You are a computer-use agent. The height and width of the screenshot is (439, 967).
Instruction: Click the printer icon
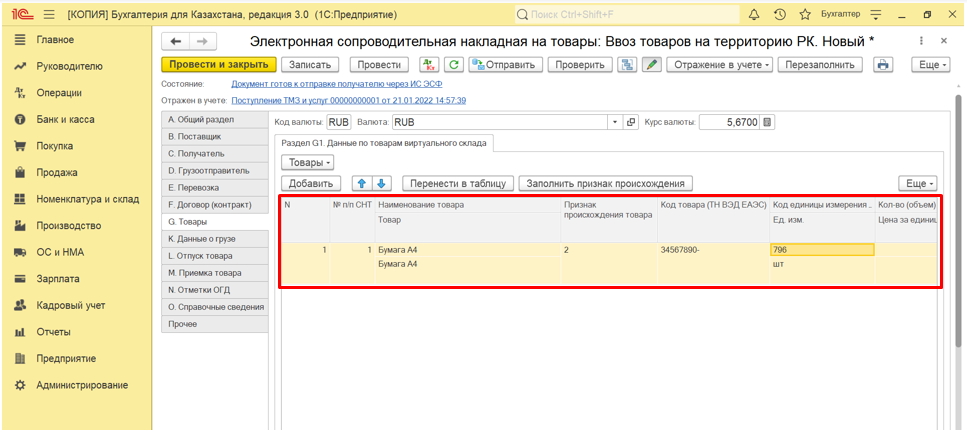tap(883, 65)
